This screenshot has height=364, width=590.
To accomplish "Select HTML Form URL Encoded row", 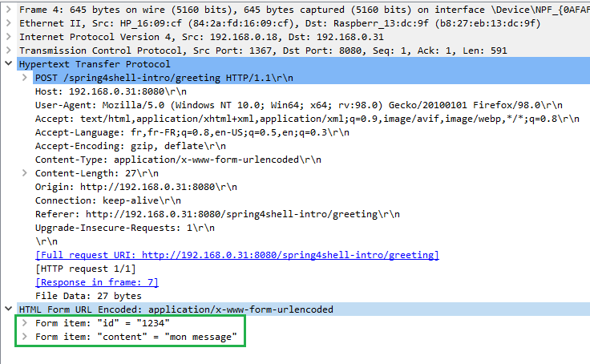I will pyautogui.click(x=303, y=309).
